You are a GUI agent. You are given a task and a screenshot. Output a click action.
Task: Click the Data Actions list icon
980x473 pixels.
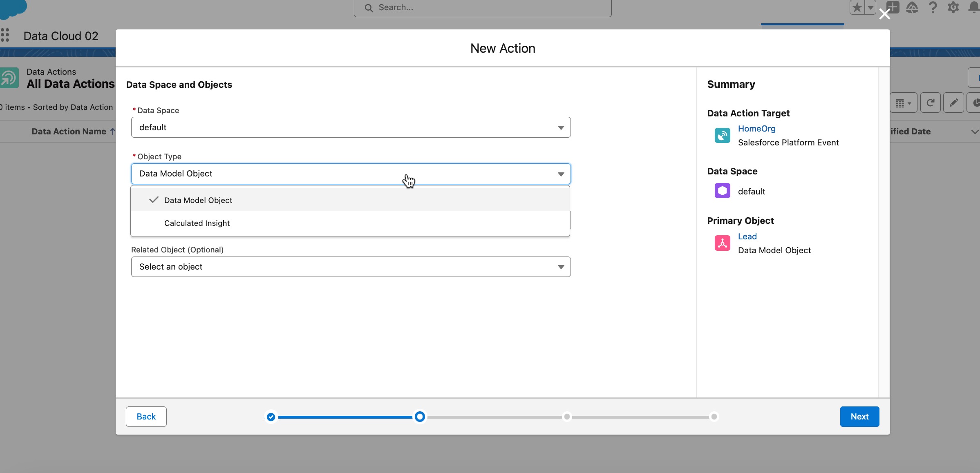[9, 78]
